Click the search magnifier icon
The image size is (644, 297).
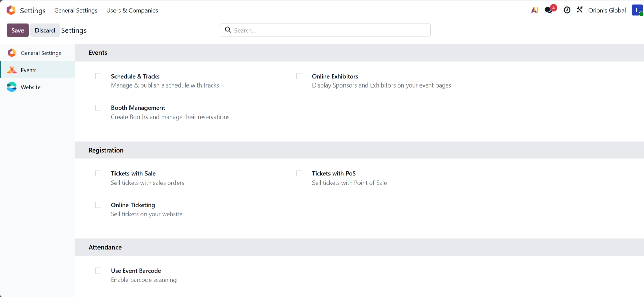[228, 30]
